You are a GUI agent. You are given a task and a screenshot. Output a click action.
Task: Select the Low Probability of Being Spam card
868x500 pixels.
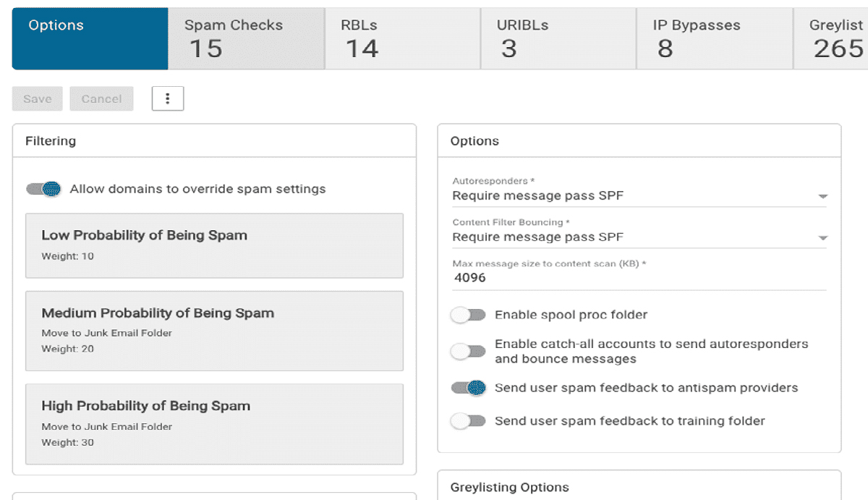click(214, 245)
